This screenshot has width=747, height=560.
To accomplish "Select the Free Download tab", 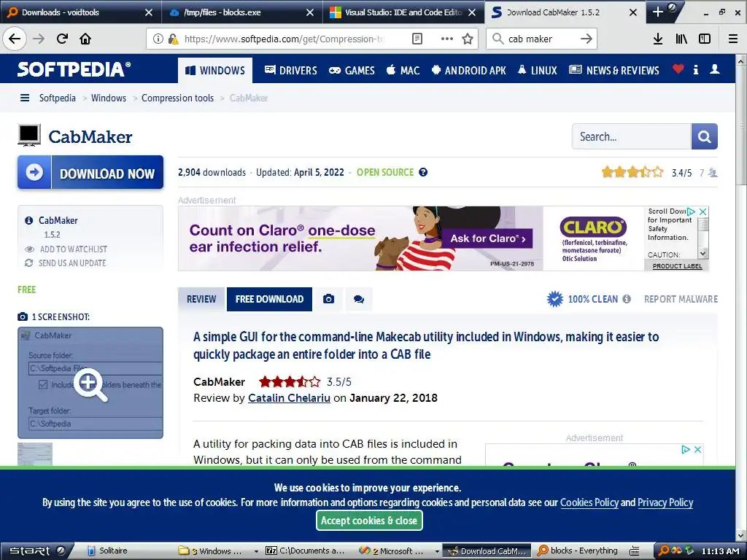I will [x=270, y=299].
